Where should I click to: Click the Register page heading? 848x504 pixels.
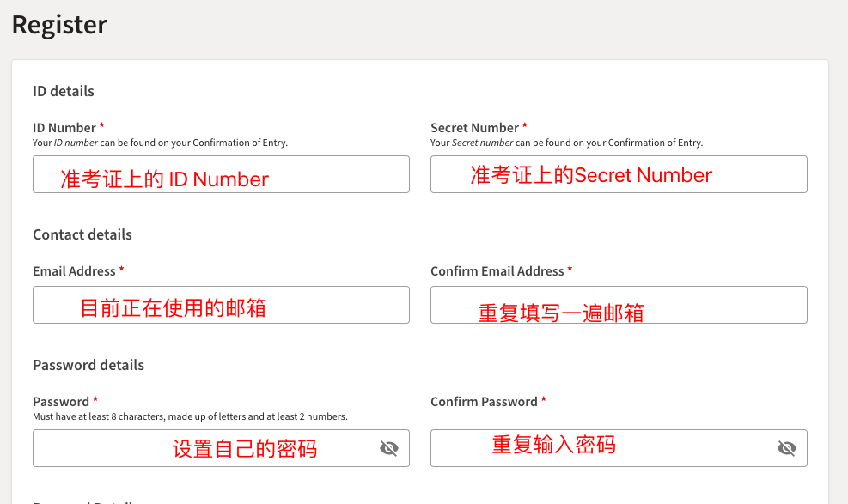[59, 25]
